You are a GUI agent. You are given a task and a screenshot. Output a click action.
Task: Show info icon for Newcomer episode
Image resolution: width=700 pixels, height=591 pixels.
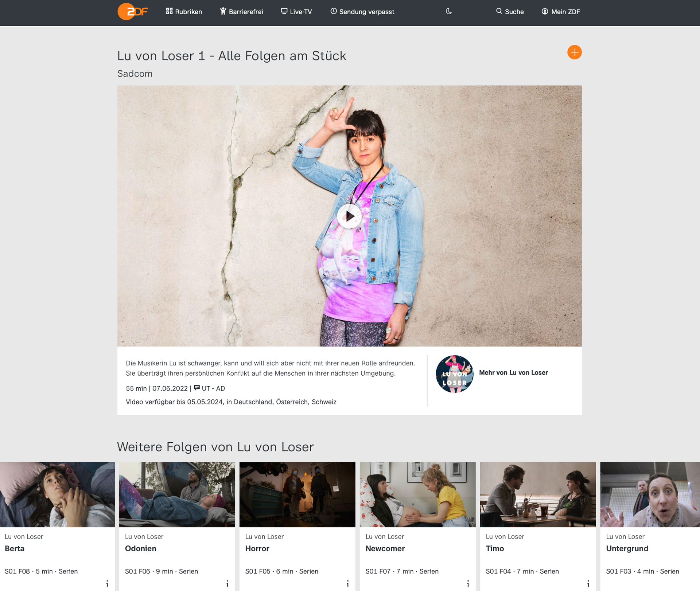point(468,584)
